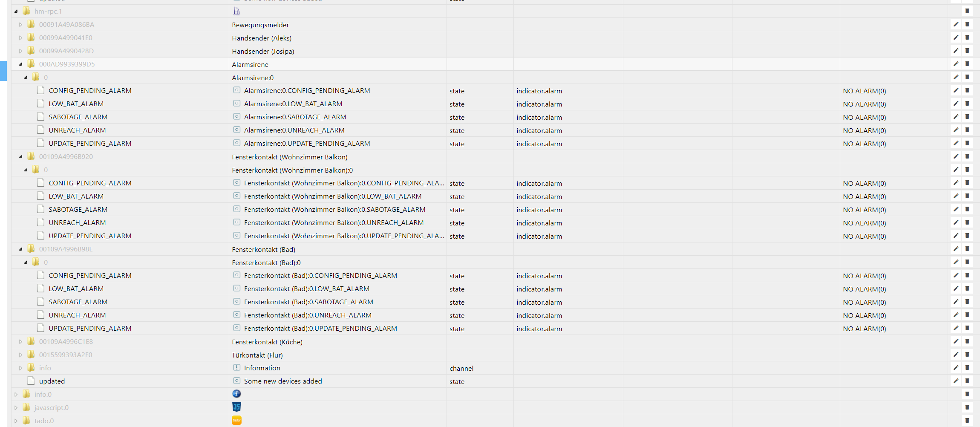The width and height of the screenshot is (980, 427).
Task: Click the tado adapter logo icon
Action: pos(236,420)
